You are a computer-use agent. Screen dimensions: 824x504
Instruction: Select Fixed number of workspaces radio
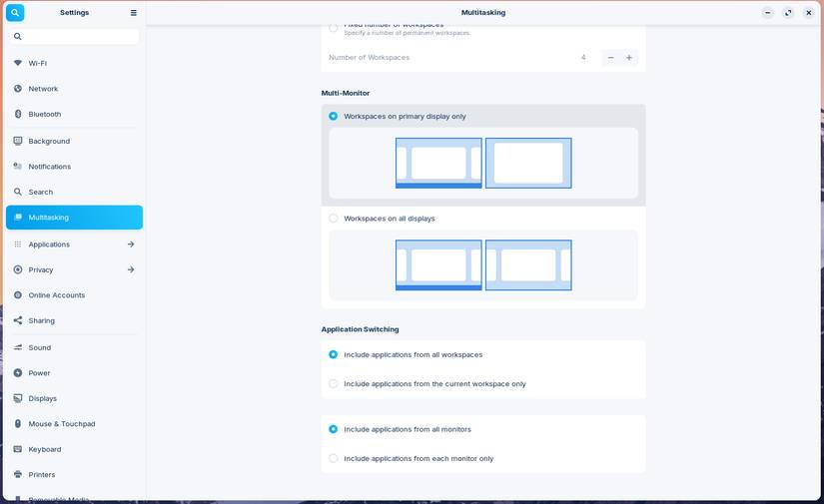click(334, 28)
